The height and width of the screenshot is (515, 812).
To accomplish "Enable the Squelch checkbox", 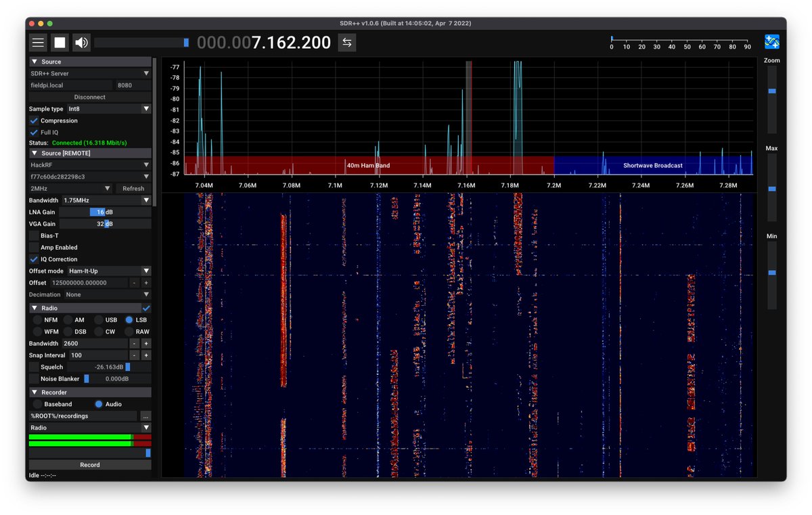I will point(34,367).
